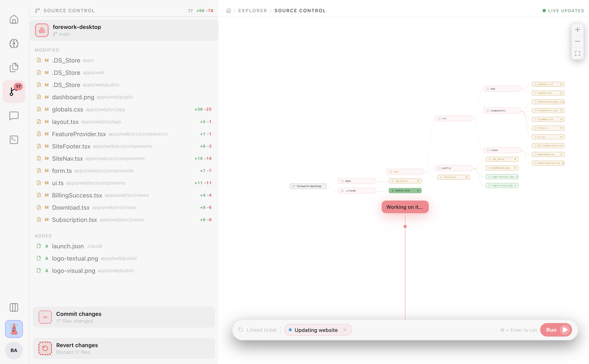Image resolution: width=589 pixels, height=364 pixels.
Task: Click the forework-desktop repo logo icon
Action: tap(42, 30)
